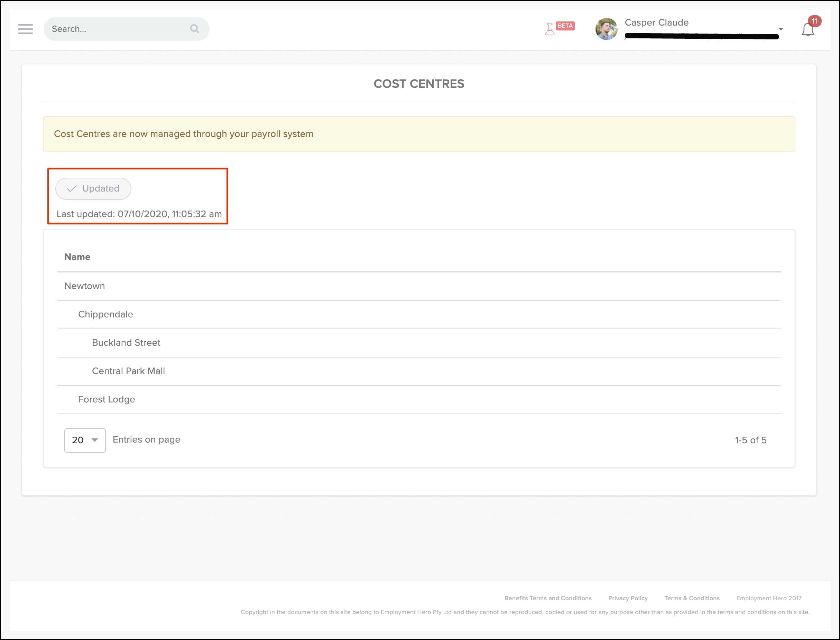Open the Terms & Conditions footer link
The width and height of the screenshot is (840, 640).
[x=692, y=598]
